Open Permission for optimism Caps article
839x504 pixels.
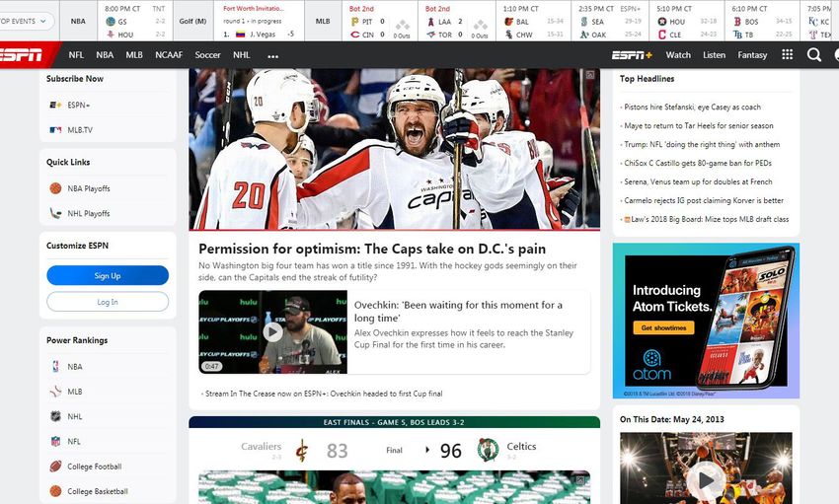pyautogui.click(x=372, y=250)
